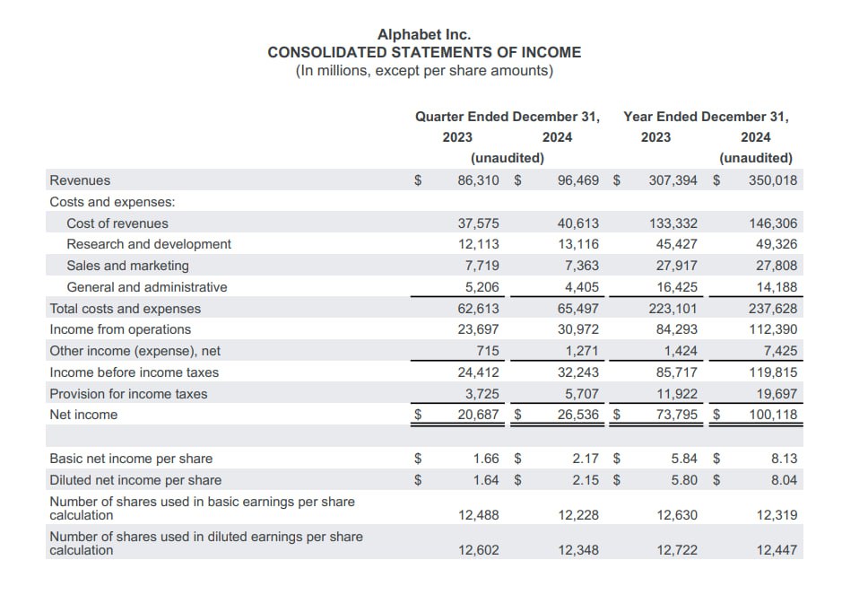Click the Quarter Ended December 31 column header
Viewport: 868px width, 595px height.
coord(507,117)
